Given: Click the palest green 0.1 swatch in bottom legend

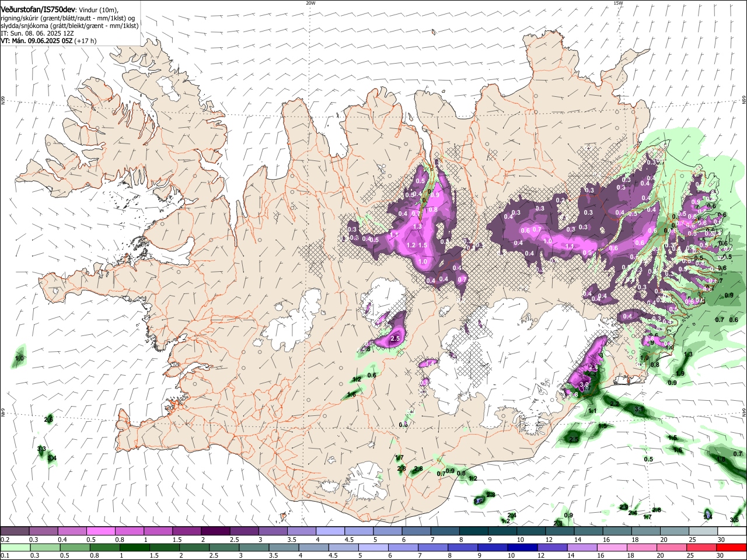Looking at the screenshot, I should pos(15,547).
